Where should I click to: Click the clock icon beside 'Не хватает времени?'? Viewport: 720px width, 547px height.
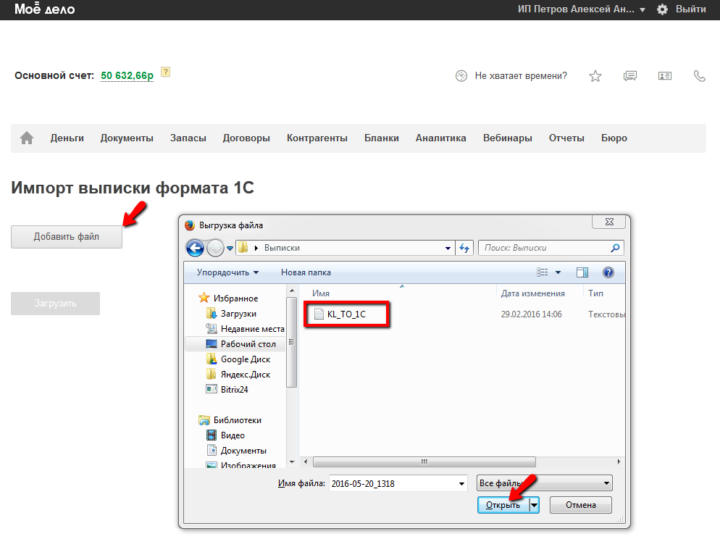[461, 76]
